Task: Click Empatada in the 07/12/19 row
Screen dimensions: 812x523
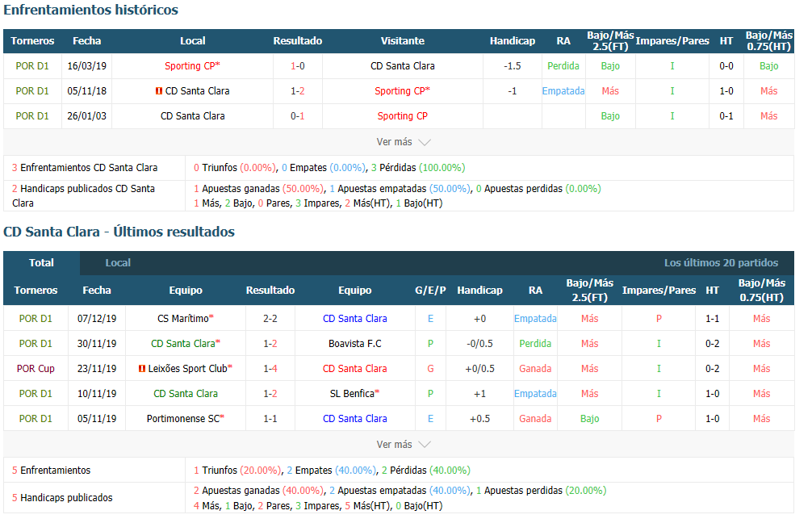Action: [x=535, y=319]
